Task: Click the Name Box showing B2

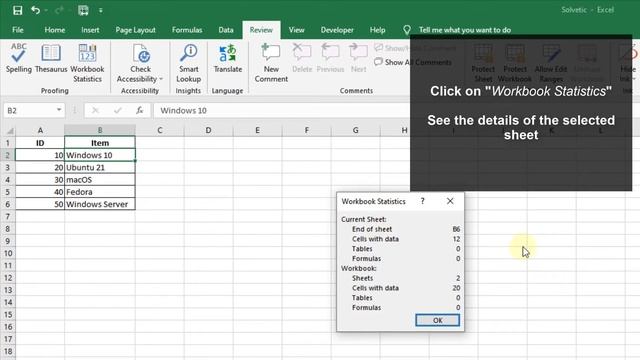Action: [29, 110]
